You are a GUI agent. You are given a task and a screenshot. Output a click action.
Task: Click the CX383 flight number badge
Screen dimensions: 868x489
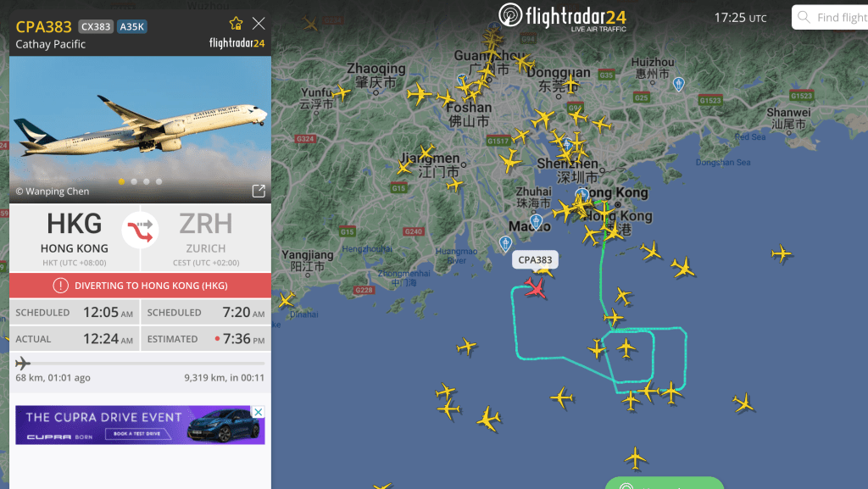pyautogui.click(x=96, y=26)
